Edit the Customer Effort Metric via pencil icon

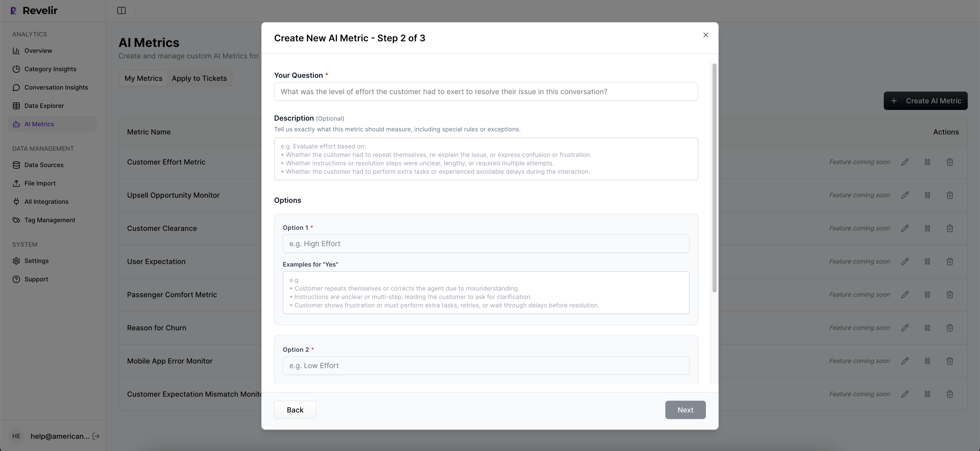[905, 162]
